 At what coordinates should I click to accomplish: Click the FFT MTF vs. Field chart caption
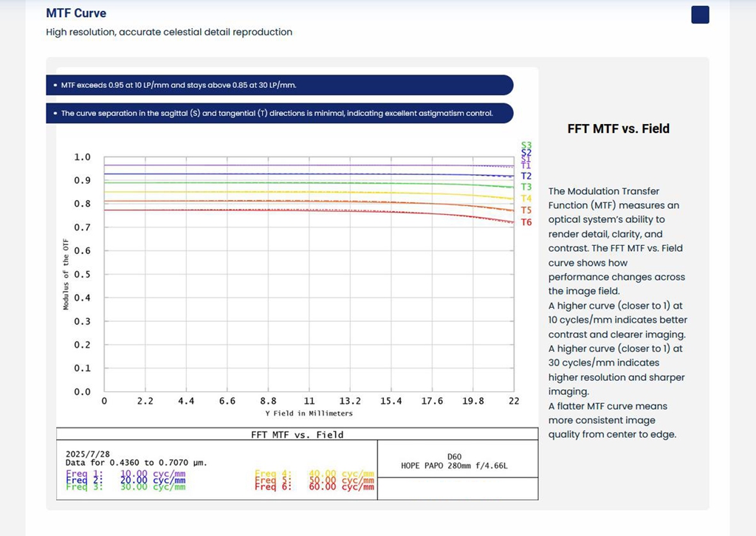pos(298,435)
